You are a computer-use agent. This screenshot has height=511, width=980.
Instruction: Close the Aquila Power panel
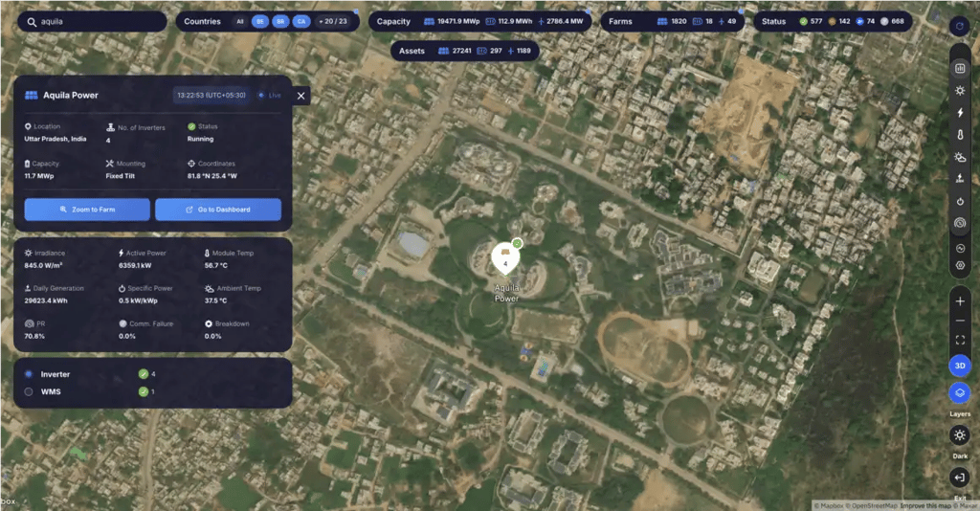[301, 96]
